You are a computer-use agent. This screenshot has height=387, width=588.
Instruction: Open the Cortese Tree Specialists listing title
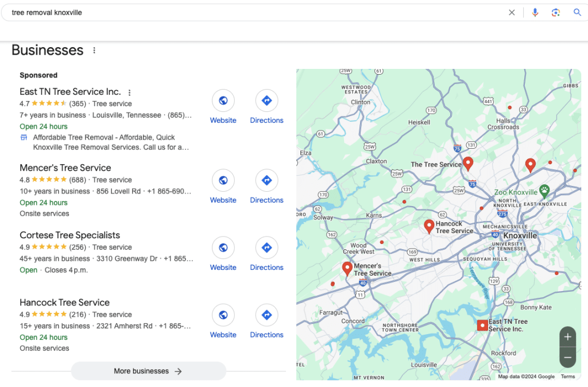[69, 235]
